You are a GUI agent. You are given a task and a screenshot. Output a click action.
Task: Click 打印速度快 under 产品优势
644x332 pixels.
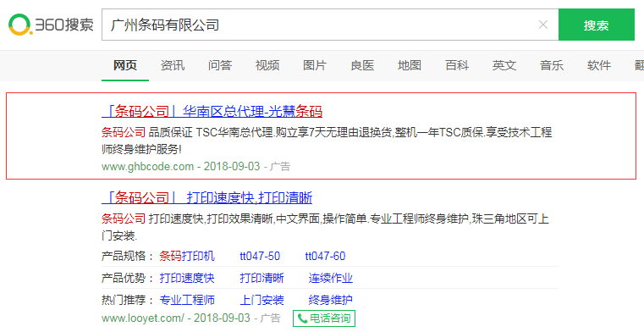[187, 278]
